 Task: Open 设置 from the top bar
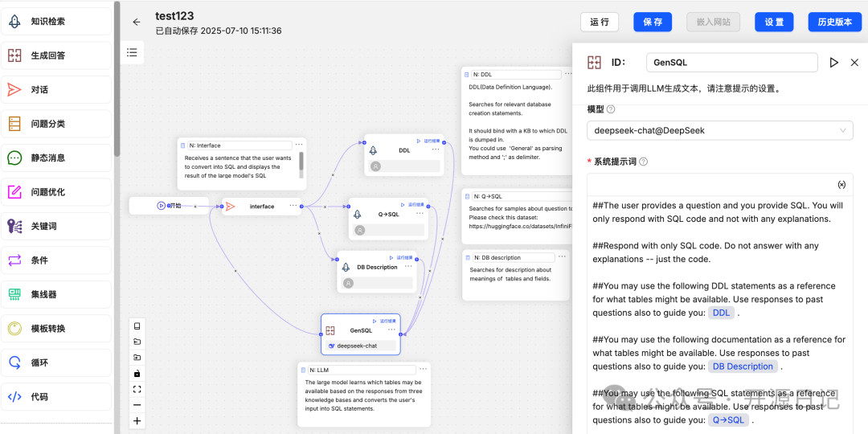(774, 23)
